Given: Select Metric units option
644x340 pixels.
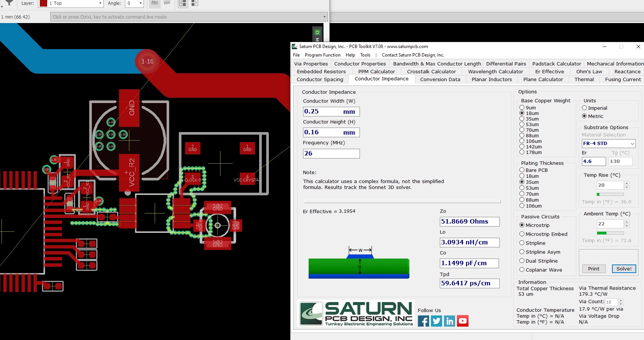Looking at the screenshot, I should pos(585,116).
